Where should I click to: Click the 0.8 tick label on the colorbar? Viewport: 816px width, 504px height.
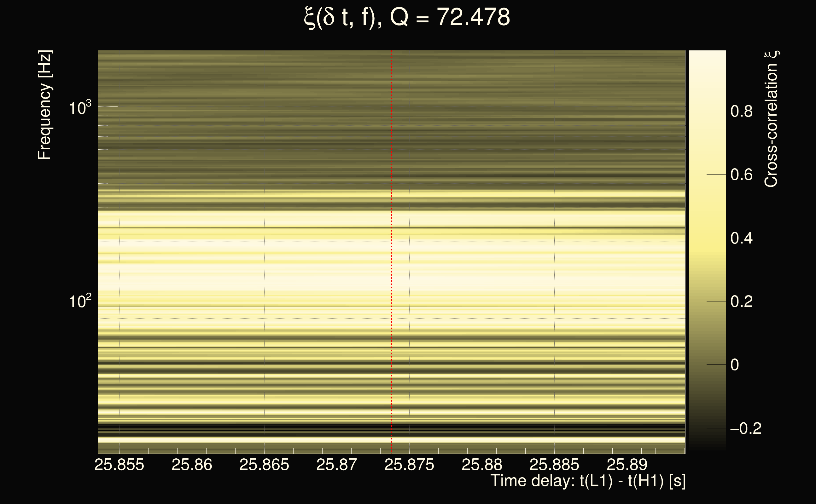tap(741, 111)
